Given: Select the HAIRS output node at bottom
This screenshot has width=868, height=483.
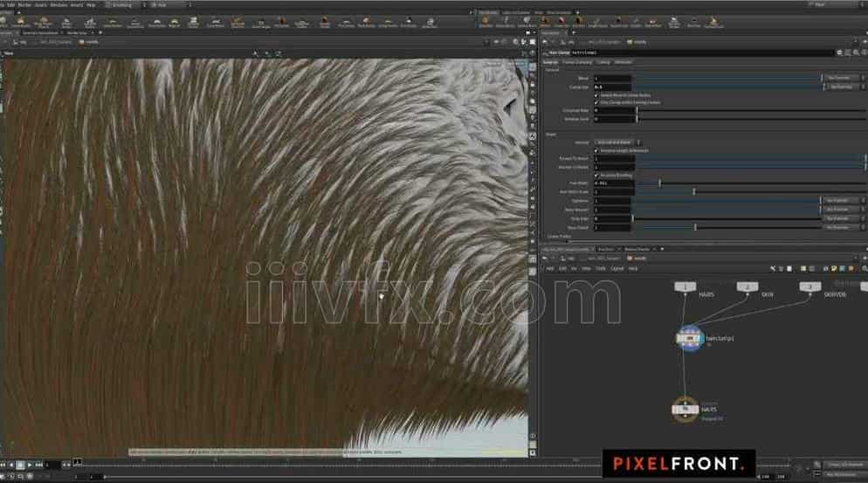Looking at the screenshot, I should click(x=685, y=410).
